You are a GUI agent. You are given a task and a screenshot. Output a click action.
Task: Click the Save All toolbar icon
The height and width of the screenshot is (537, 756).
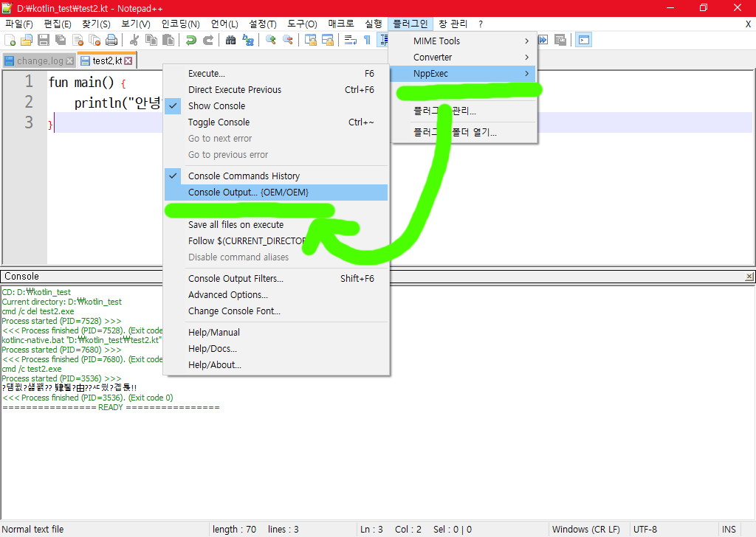(61, 40)
